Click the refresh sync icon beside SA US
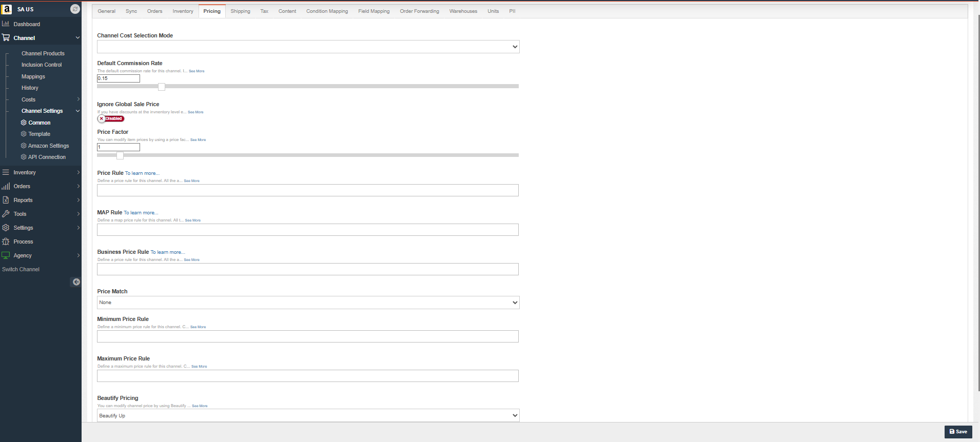The height and width of the screenshot is (442, 980). 75,9
